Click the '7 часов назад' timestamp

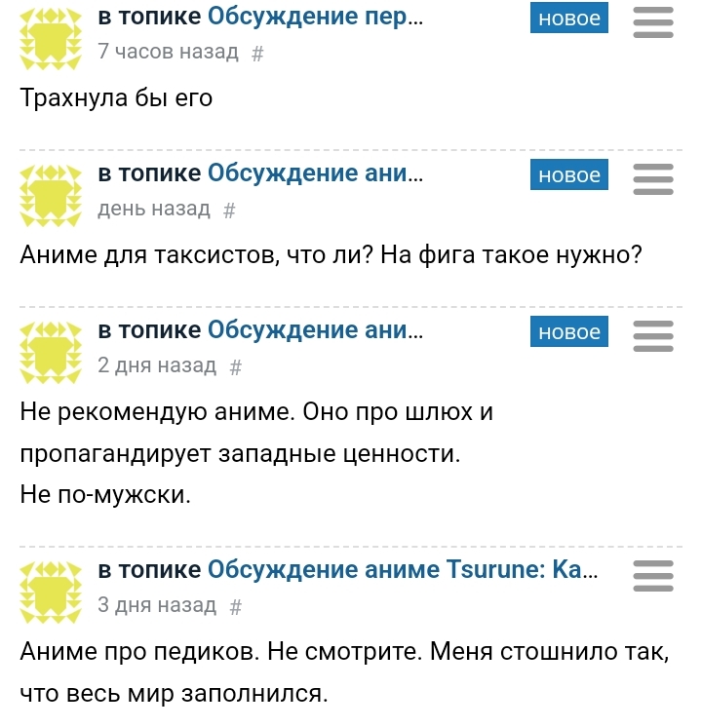click(169, 53)
